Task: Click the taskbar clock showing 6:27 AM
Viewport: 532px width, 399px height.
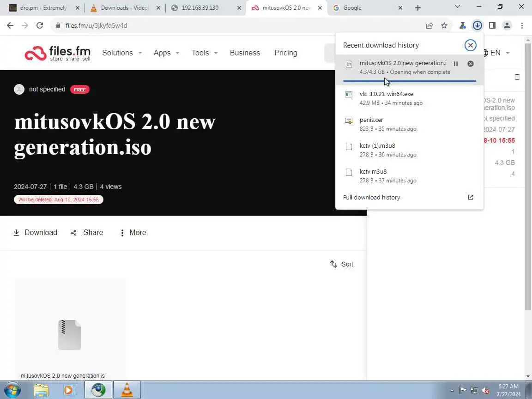Action: [x=508, y=390]
